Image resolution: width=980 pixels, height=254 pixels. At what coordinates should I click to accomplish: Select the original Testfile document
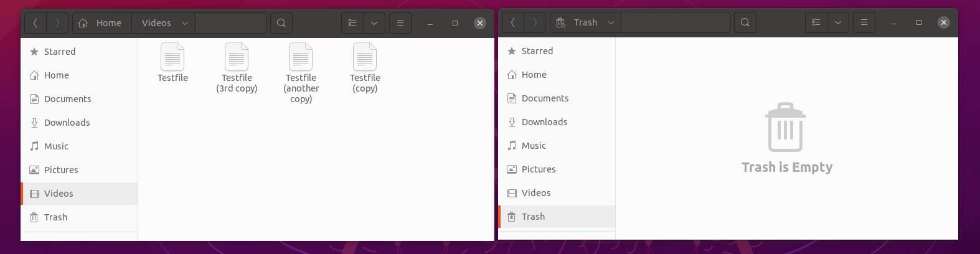click(172, 62)
